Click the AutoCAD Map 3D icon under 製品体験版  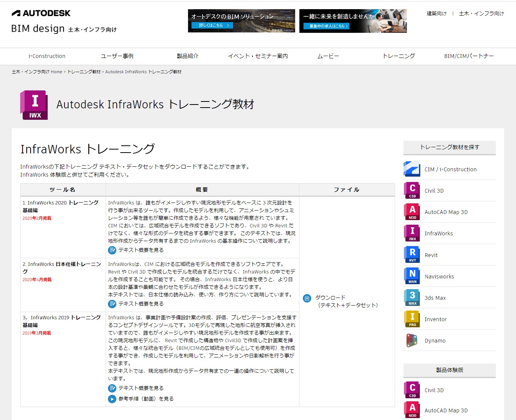[412, 410]
